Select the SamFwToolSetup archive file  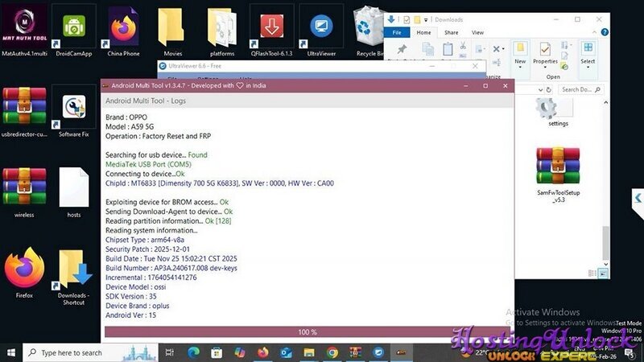point(558,167)
